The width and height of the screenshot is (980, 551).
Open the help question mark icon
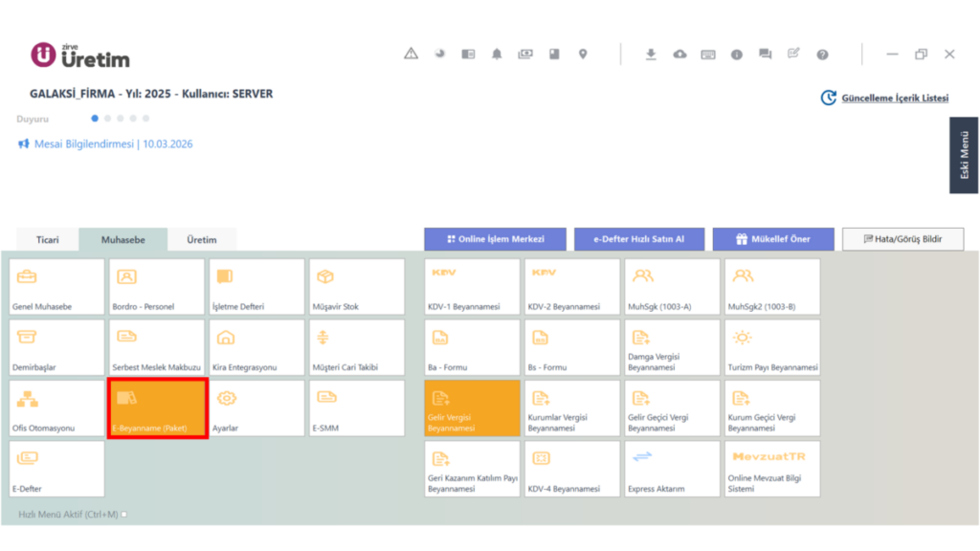[x=822, y=55]
